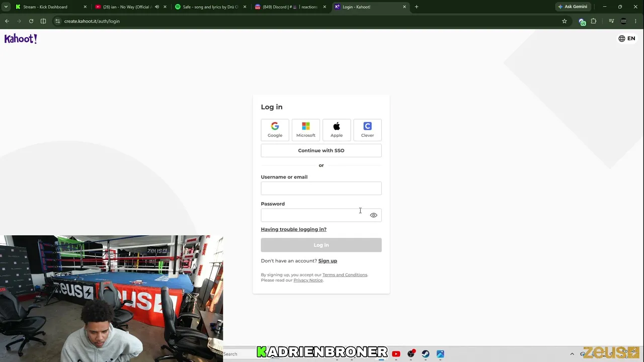Open YouTube from the taskbar
The image size is (644, 362).
tap(396, 354)
